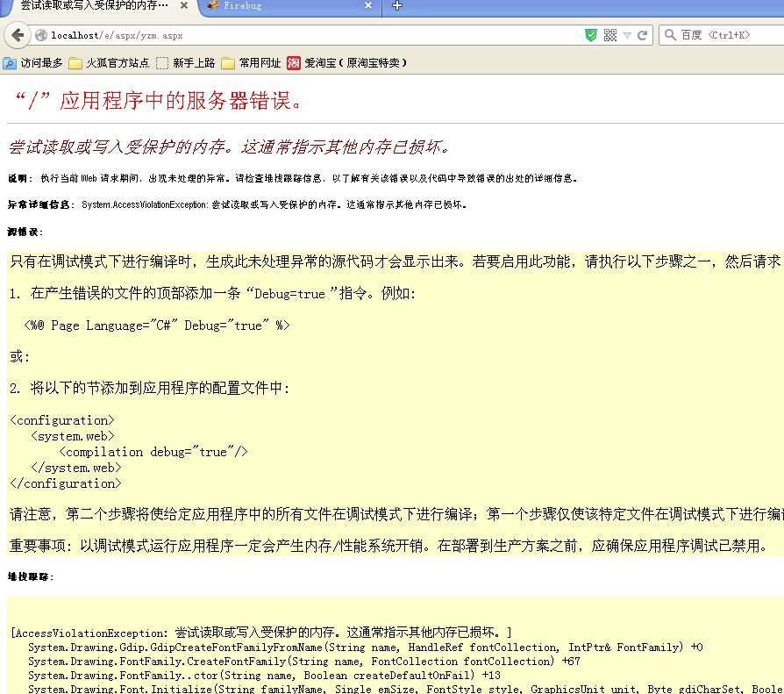Image resolution: width=784 pixels, height=694 pixels.
Task: Close the current error page tab
Action: [x=184, y=6]
